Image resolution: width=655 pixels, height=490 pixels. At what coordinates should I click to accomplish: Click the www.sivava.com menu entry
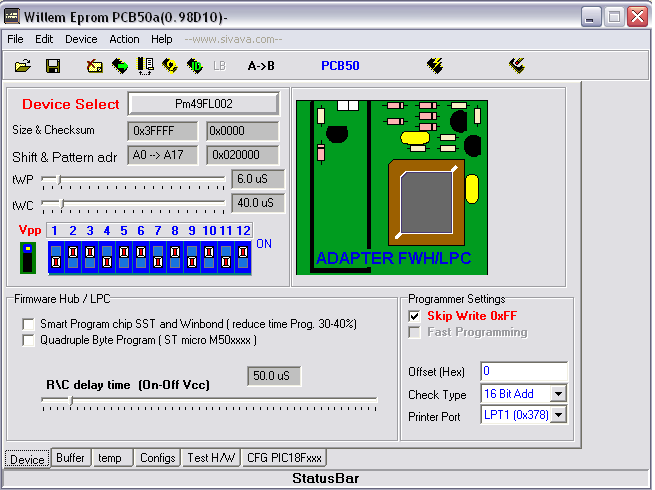(x=234, y=39)
